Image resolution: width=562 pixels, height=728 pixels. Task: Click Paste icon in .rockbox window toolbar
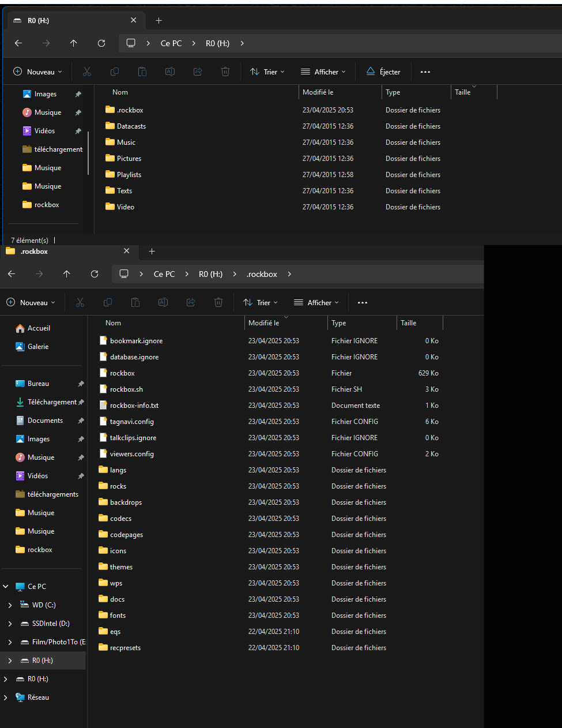(135, 302)
